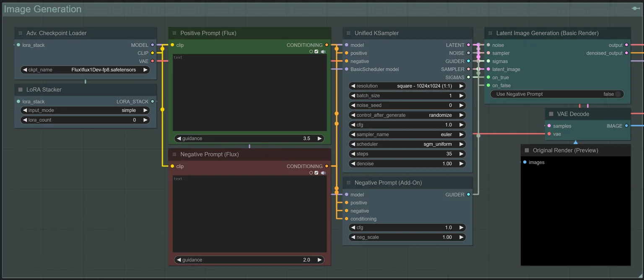Click the SIGMAS output port on Unified KSampler
Screen dimensions: 644x280
click(468, 77)
